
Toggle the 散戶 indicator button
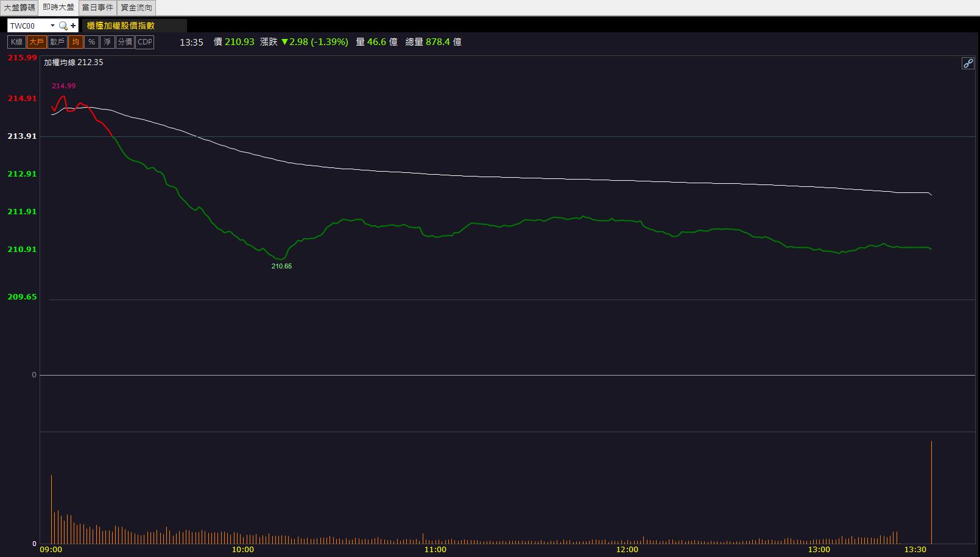coord(57,42)
